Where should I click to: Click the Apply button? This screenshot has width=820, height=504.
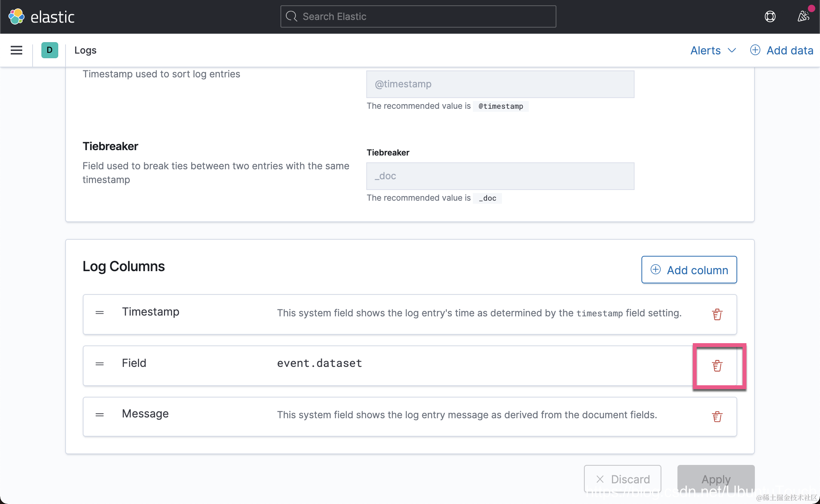click(x=716, y=479)
